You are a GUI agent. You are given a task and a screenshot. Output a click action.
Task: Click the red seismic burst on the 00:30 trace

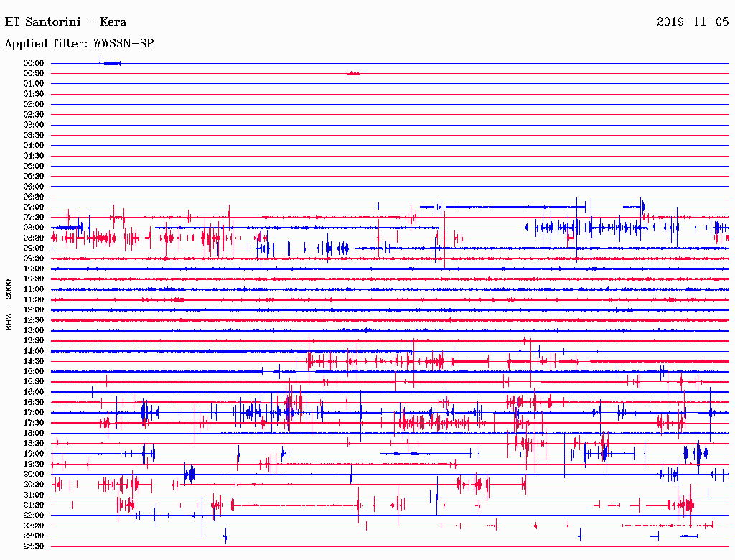pos(353,73)
